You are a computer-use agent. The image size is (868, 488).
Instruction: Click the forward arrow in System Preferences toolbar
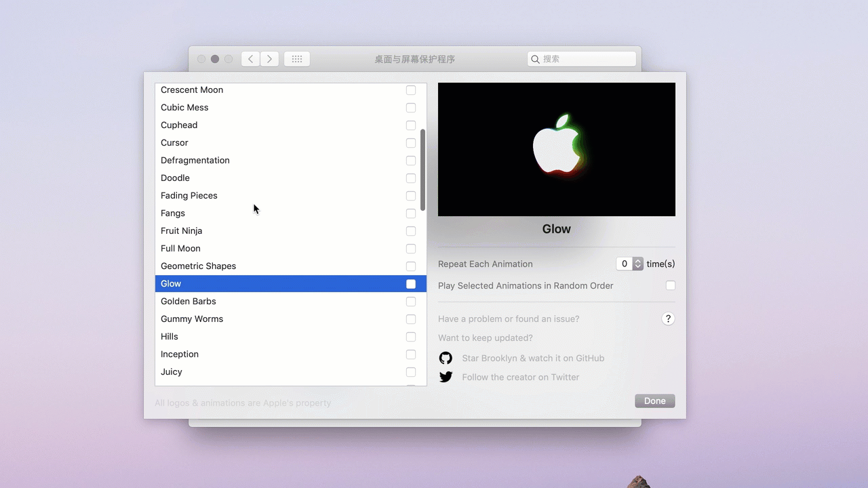270,59
